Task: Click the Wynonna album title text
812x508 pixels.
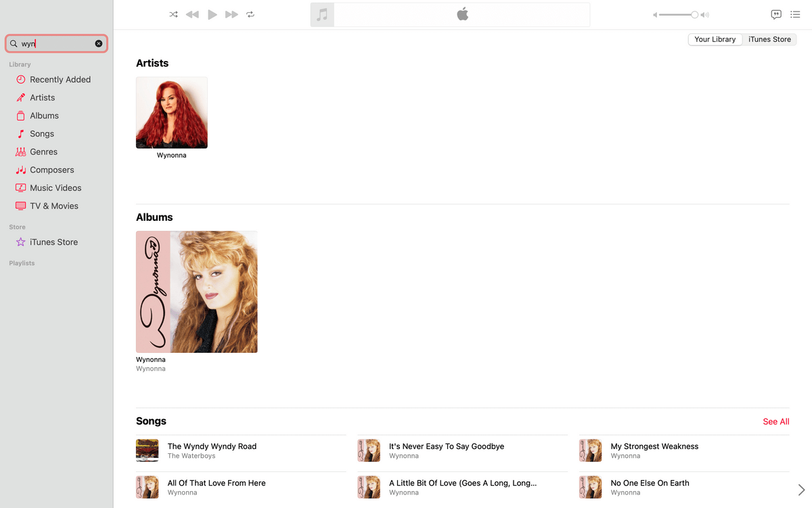Action: (x=151, y=360)
